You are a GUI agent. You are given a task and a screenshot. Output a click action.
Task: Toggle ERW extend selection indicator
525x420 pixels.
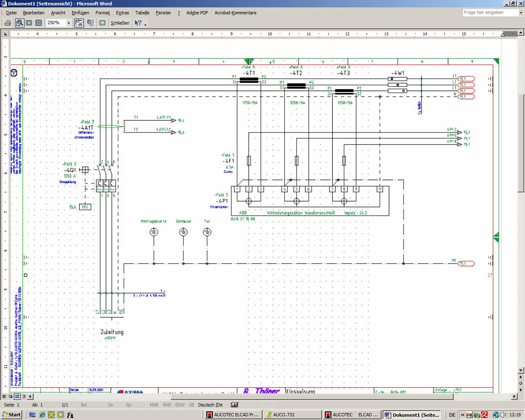(x=180, y=405)
